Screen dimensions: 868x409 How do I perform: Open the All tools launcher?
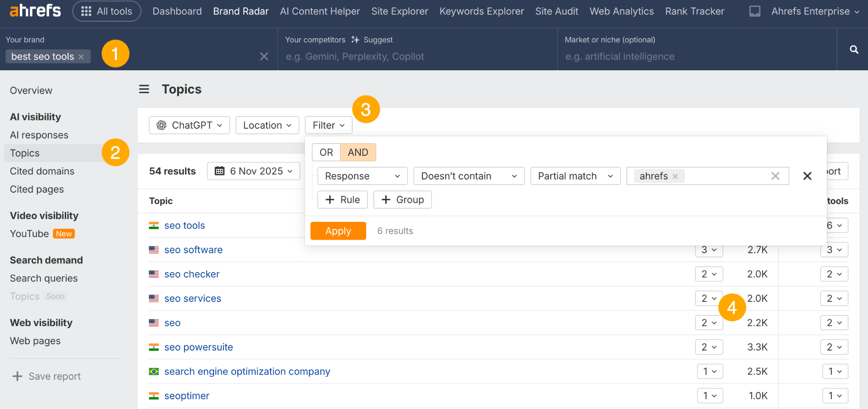tap(107, 11)
